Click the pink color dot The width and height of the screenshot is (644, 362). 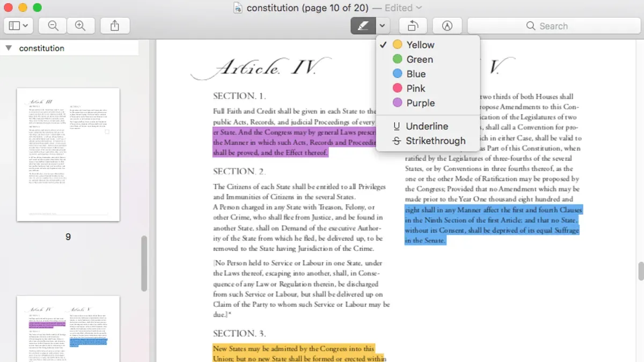click(x=397, y=88)
